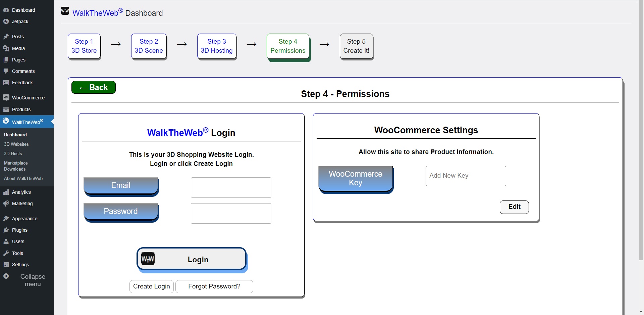Open Step 3 3D Hosting
Screen dimensions: 644x315
click(x=217, y=46)
